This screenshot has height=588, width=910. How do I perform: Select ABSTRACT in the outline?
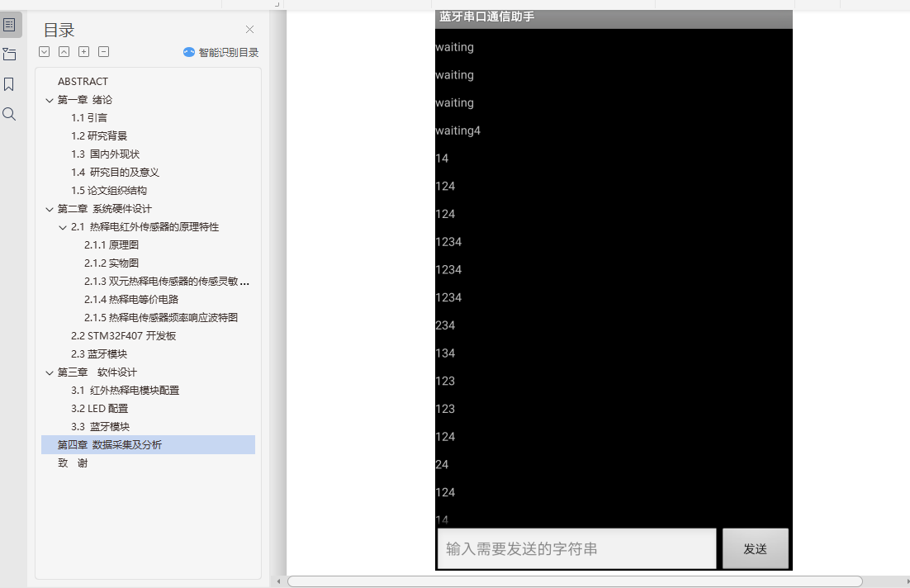83,81
